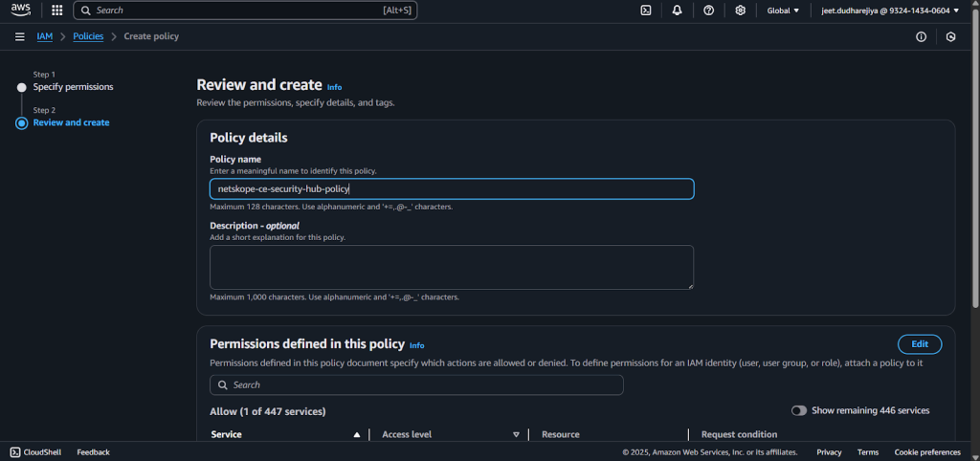Go back to Specify permissions step
Image resolution: width=980 pixels, height=461 pixels.
[x=73, y=87]
